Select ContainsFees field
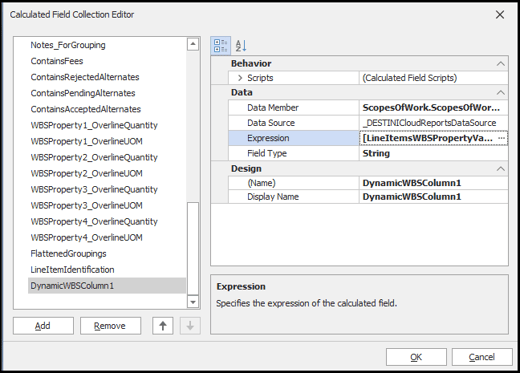The width and height of the screenshot is (520, 373). click(x=57, y=61)
